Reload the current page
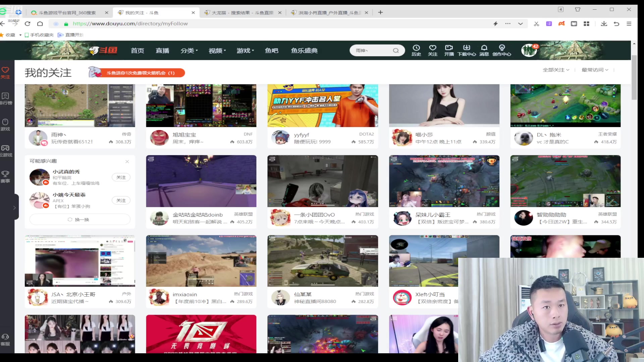Viewport: 644px width, 362px height. (x=28, y=24)
